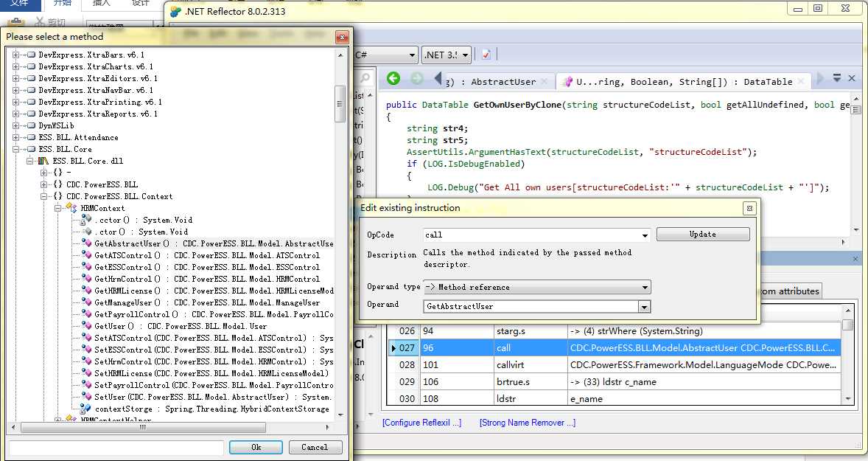Close the Edit existing instruction dialog
Image resolution: width=868 pixels, height=461 pixels.
click(x=749, y=208)
